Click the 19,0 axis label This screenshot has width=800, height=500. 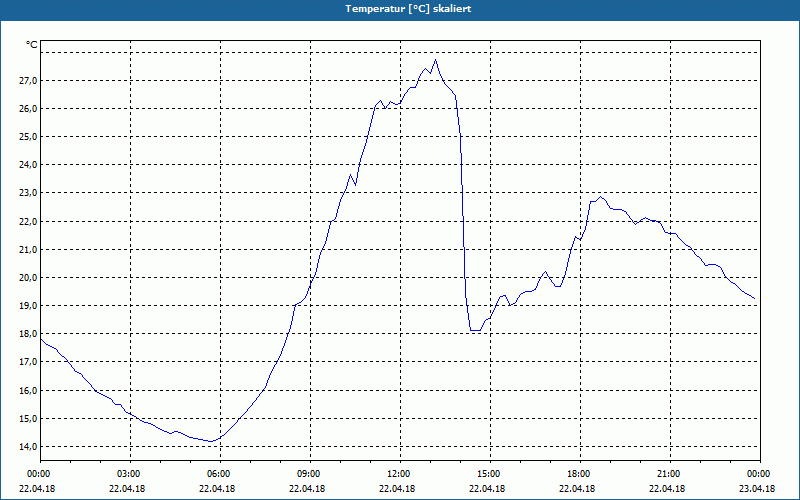point(28,306)
